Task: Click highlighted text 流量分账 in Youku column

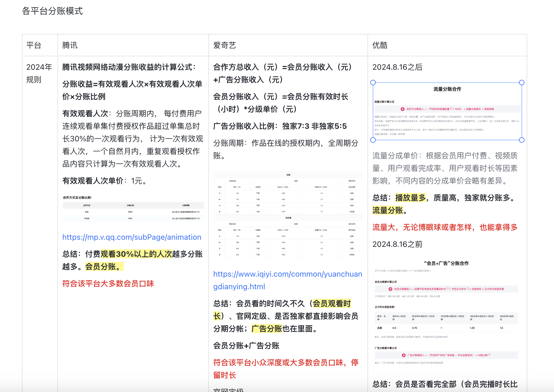Action: click(x=388, y=210)
